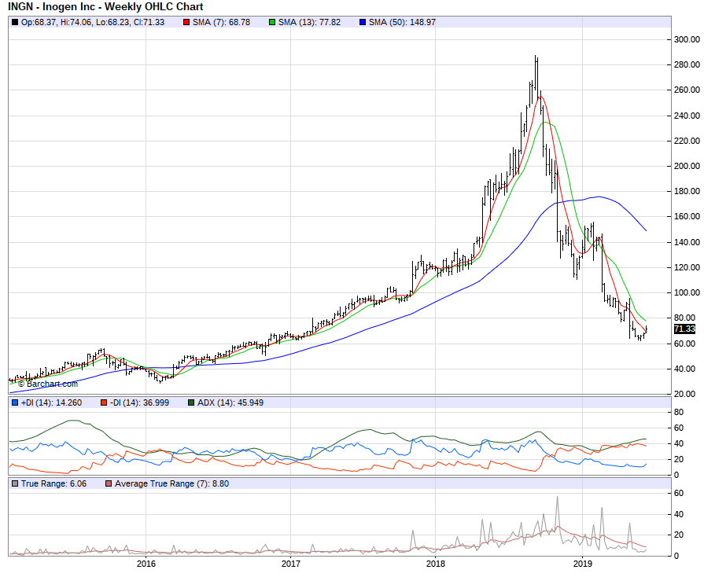Click the 'True Range: 6.06' label
Screen dimensions: 704x588
coord(53,483)
